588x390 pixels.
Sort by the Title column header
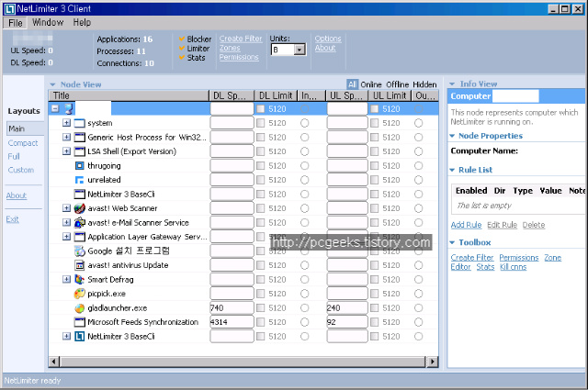point(129,96)
